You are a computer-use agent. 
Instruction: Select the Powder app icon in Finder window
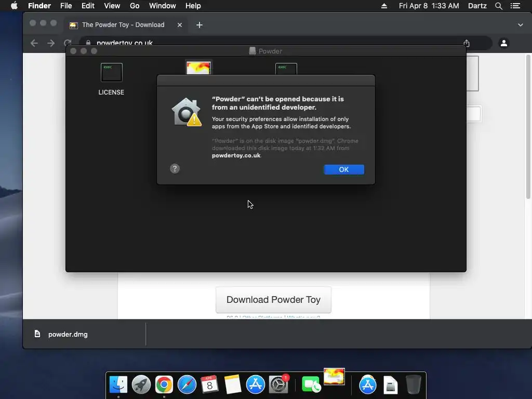coord(198,67)
